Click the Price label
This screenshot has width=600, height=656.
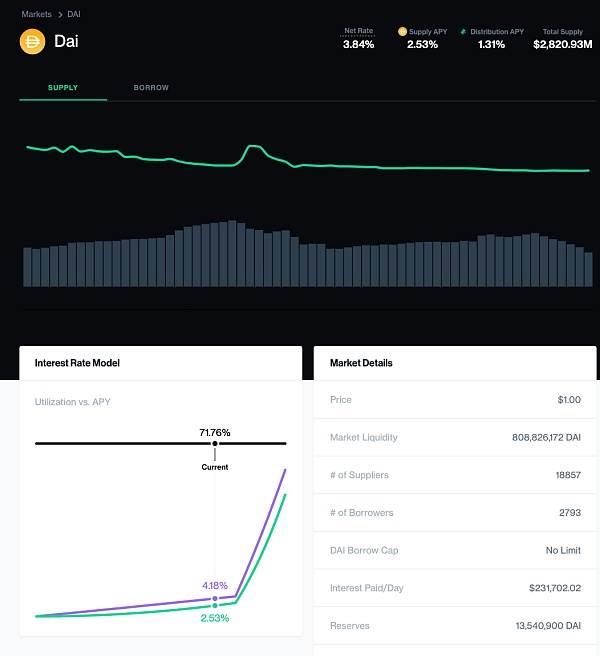[341, 400]
